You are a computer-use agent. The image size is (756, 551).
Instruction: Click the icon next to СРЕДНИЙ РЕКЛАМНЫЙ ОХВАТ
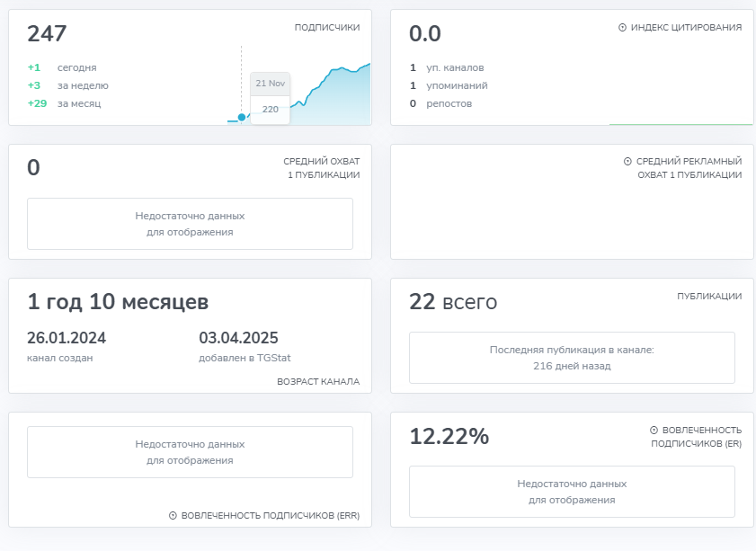[x=627, y=162]
